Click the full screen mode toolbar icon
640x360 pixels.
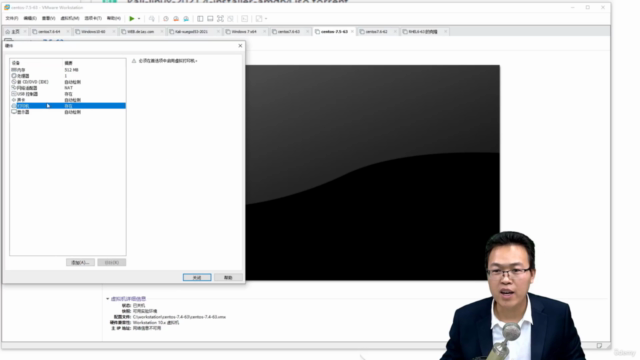tap(220, 18)
